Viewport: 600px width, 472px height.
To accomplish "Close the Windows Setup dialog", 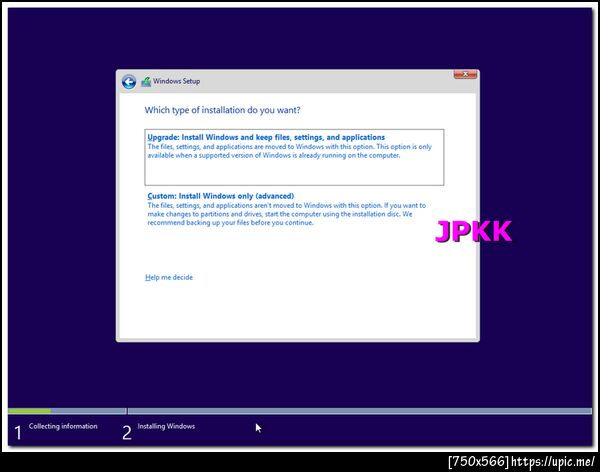I will [x=465, y=74].
